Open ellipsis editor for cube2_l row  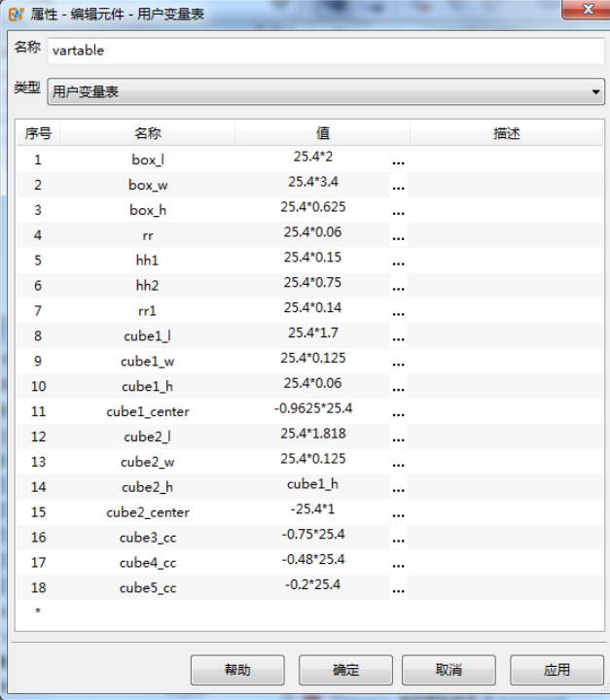[398, 437]
